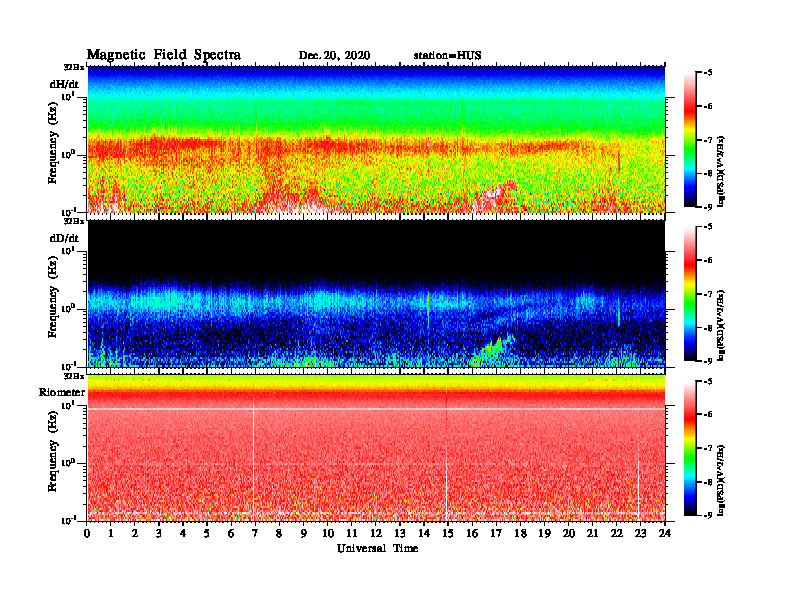Click hour 13 on the Universal Time axis
This screenshot has width=792, height=612.
click(x=400, y=533)
